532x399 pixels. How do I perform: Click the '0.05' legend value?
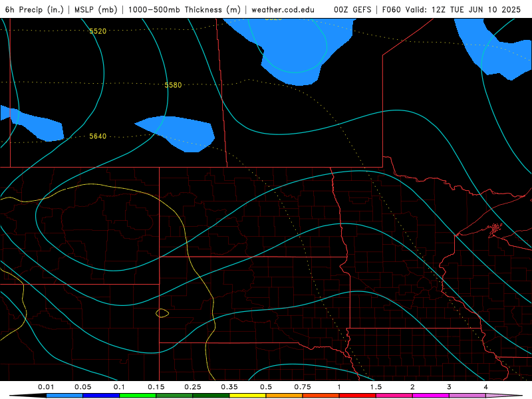(x=82, y=387)
